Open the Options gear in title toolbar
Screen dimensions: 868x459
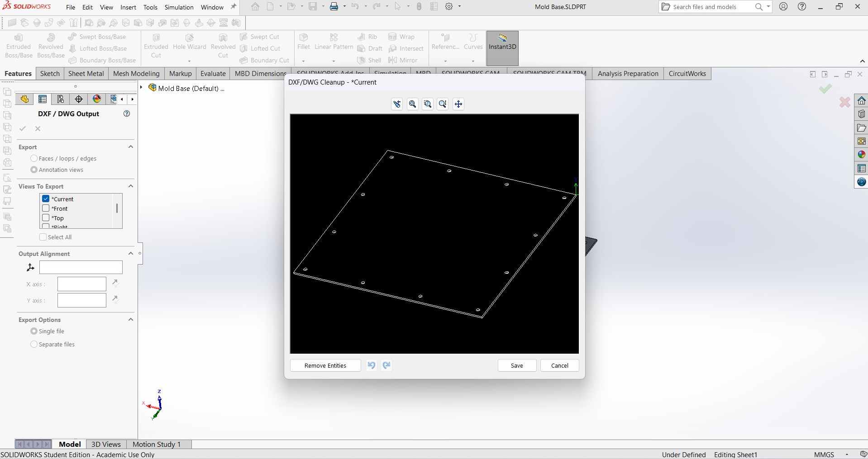click(x=449, y=7)
